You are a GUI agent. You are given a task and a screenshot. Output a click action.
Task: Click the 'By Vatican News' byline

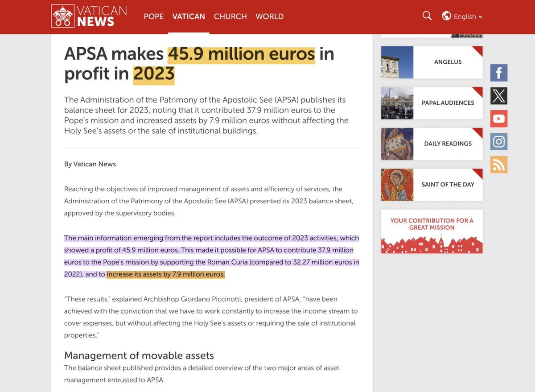point(90,164)
